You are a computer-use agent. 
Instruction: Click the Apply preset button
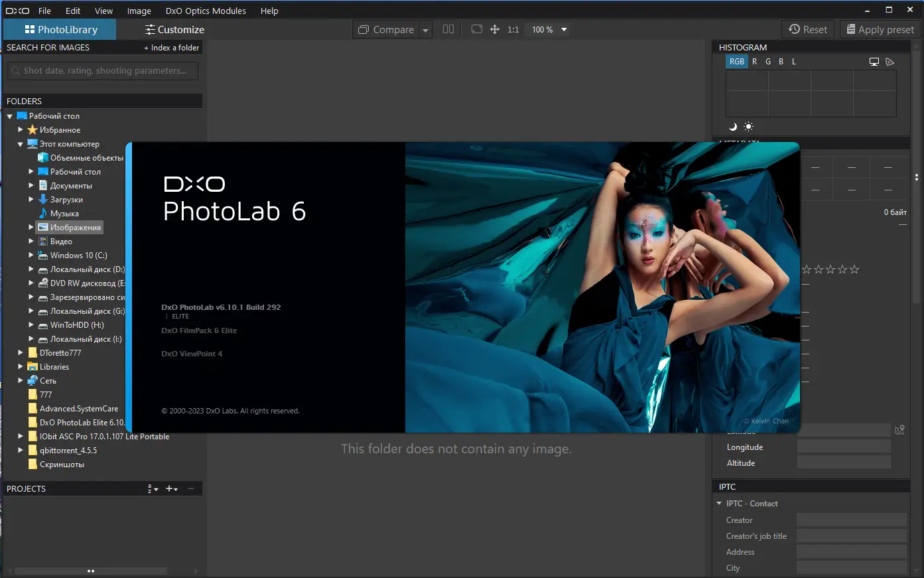[880, 29]
